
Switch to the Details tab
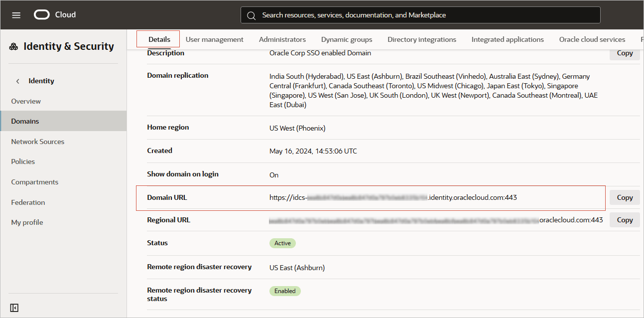[x=159, y=39]
